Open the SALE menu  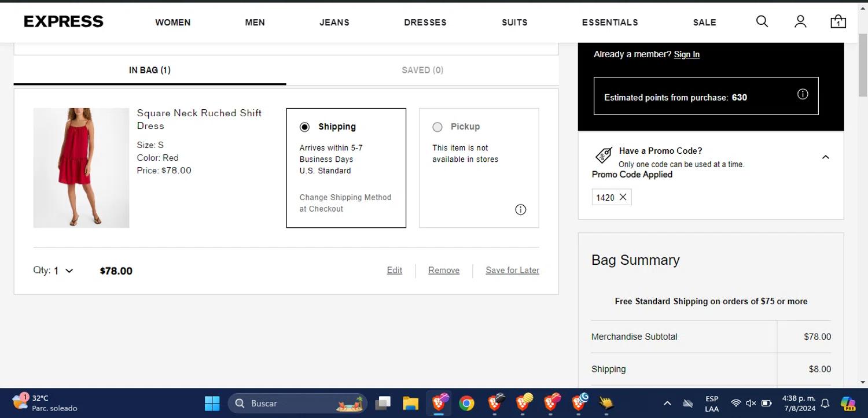pos(704,23)
